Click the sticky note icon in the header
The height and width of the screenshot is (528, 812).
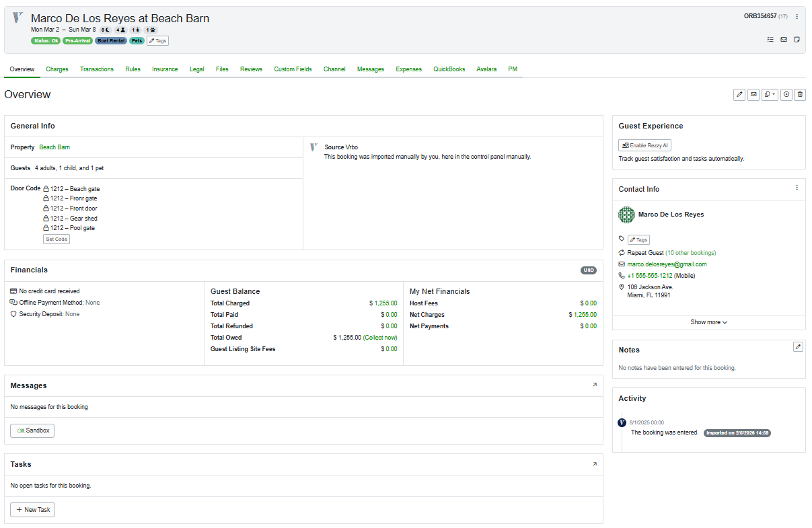click(x=797, y=39)
